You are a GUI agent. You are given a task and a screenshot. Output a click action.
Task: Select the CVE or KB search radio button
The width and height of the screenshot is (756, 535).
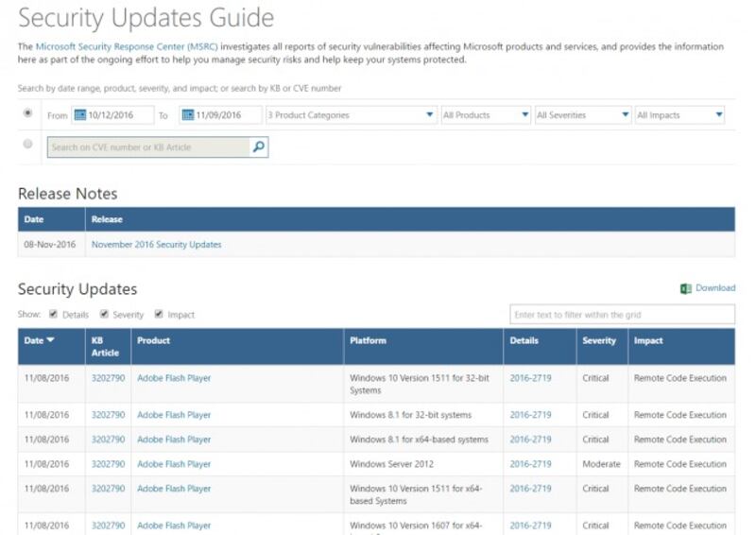coord(27,145)
